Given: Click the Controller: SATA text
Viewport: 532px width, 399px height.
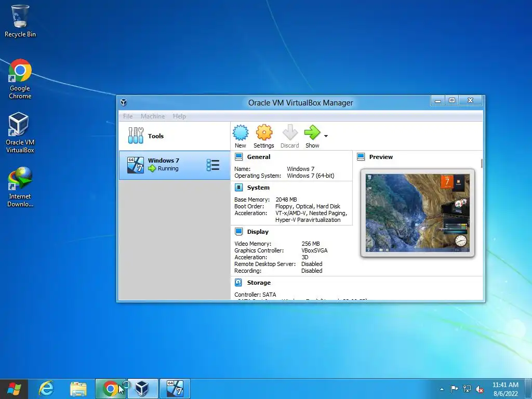Looking at the screenshot, I should pyautogui.click(x=255, y=295).
